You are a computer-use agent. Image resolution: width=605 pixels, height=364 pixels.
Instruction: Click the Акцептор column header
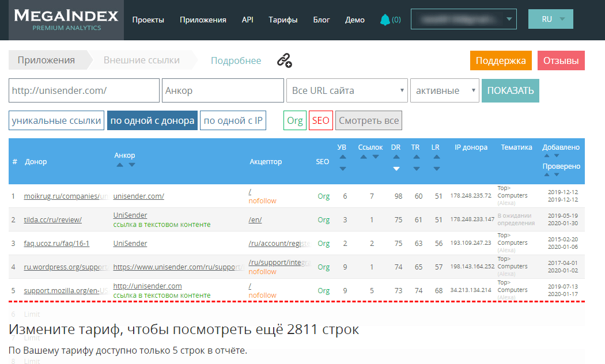[266, 162]
